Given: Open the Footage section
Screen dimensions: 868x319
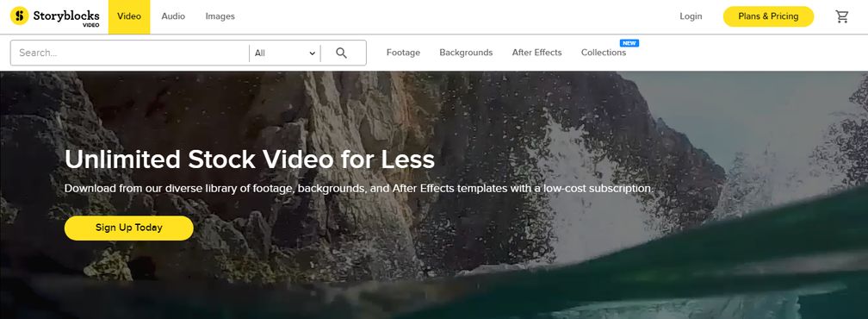Looking at the screenshot, I should (x=403, y=53).
